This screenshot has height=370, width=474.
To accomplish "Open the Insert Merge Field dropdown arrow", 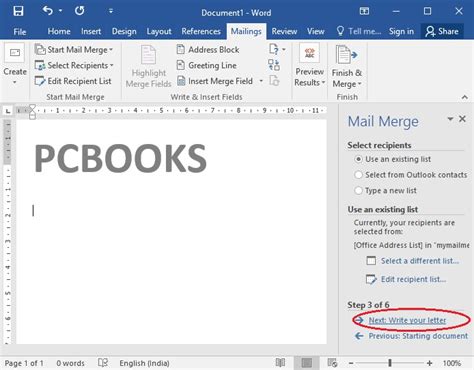I will click(261, 81).
